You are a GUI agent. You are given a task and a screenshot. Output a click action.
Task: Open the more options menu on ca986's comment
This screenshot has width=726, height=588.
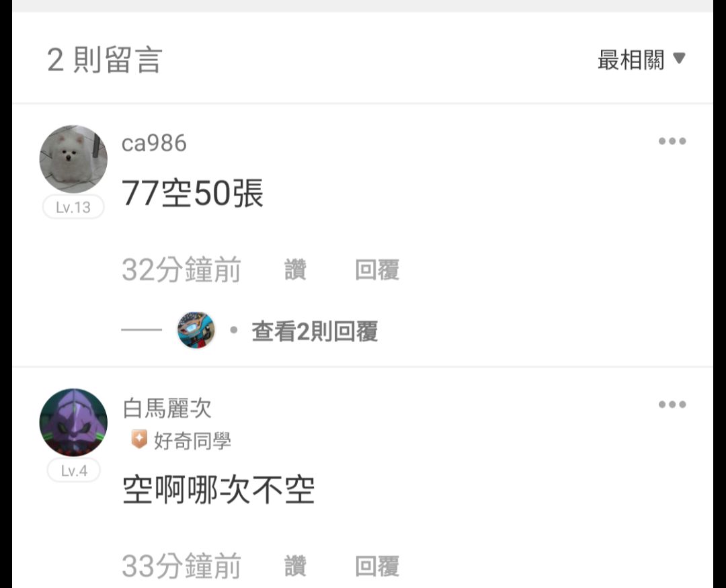coord(672,141)
